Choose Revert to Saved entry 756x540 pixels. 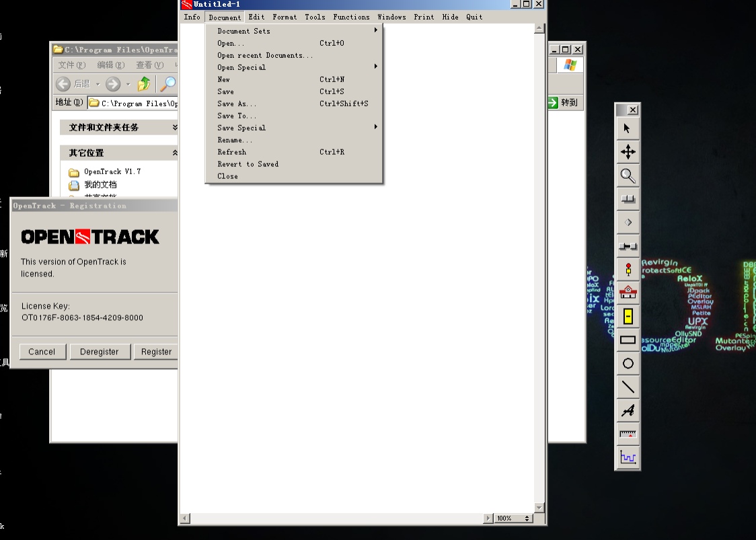tap(294, 164)
